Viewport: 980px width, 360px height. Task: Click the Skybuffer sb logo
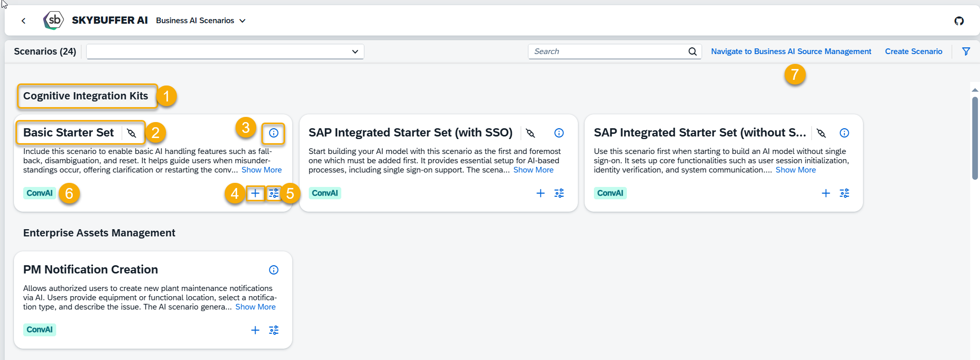53,21
